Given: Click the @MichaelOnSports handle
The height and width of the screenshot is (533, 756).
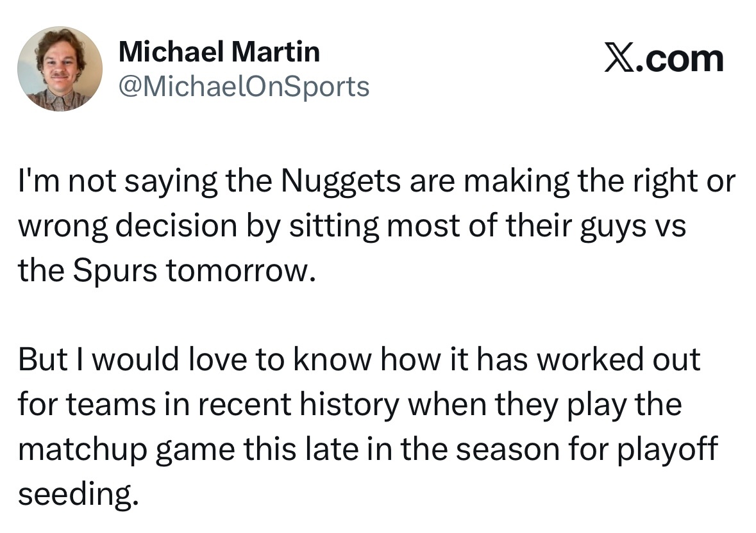Looking at the screenshot, I should coord(244,86).
